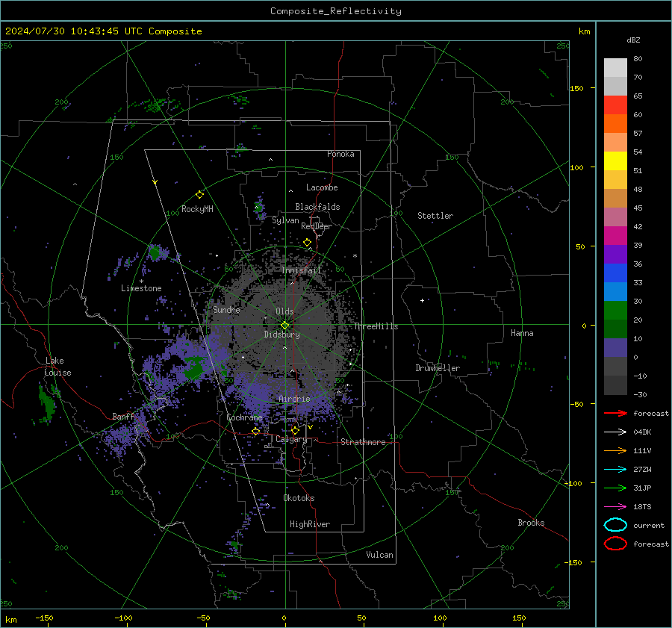Screen dimensions: 672x628
Task: Click the Sundre city label
Action: click(x=226, y=309)
